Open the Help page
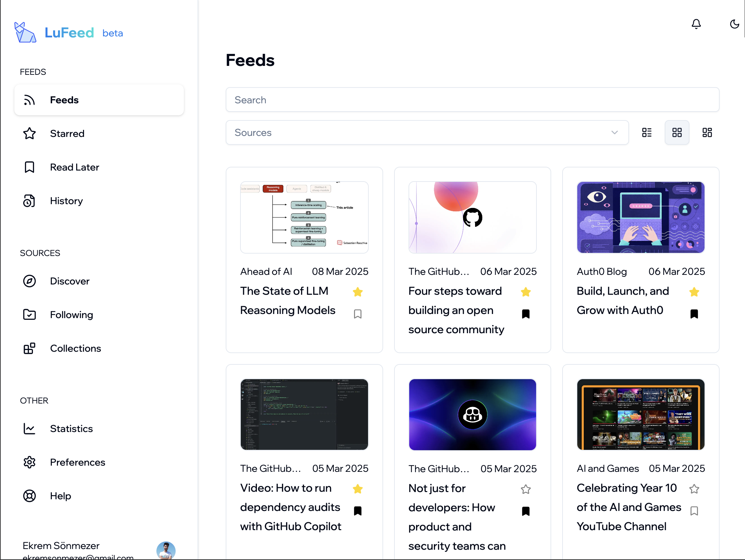745x560 pixels. pyautogui.click(x=99, y=496)
